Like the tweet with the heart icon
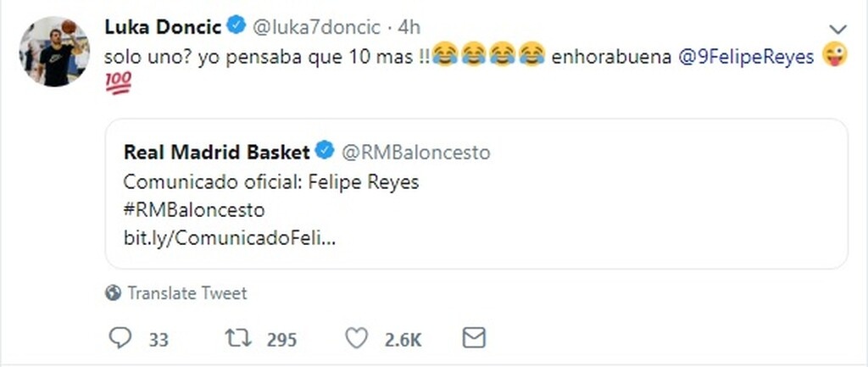 point(359,339)
